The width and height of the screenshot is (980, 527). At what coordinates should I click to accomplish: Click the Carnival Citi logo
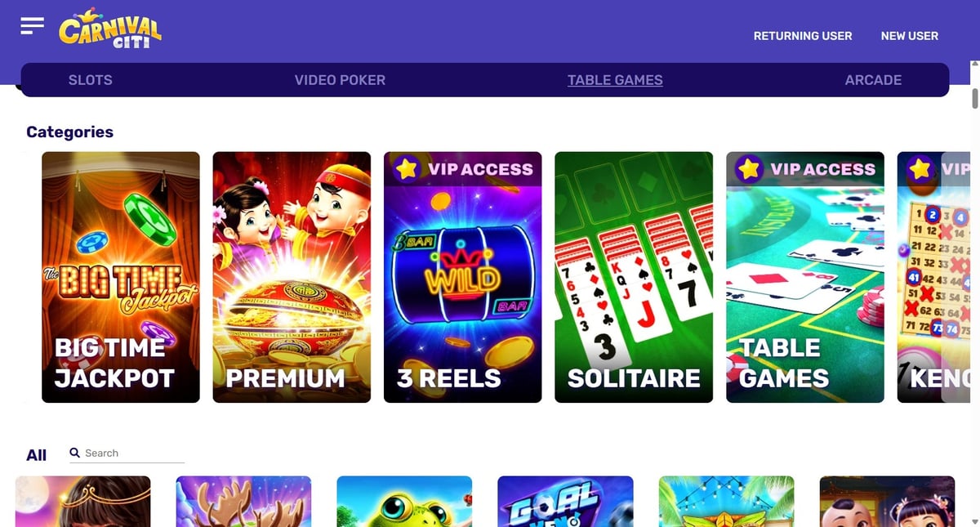110,30
